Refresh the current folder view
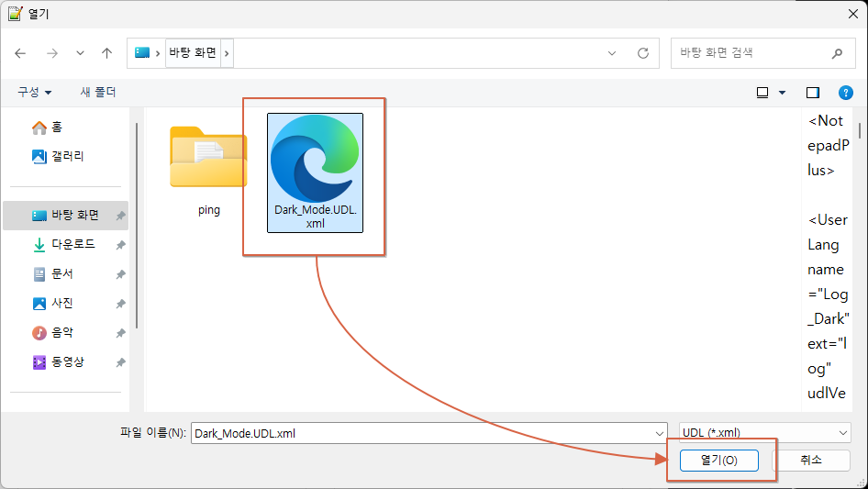868x489 pixels. 642,53
